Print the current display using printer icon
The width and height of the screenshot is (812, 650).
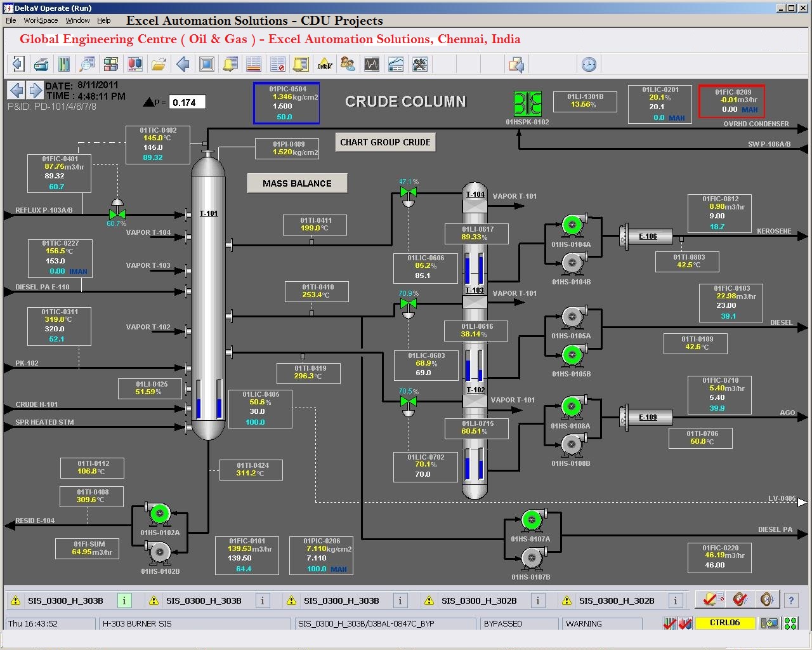point(41,64)
